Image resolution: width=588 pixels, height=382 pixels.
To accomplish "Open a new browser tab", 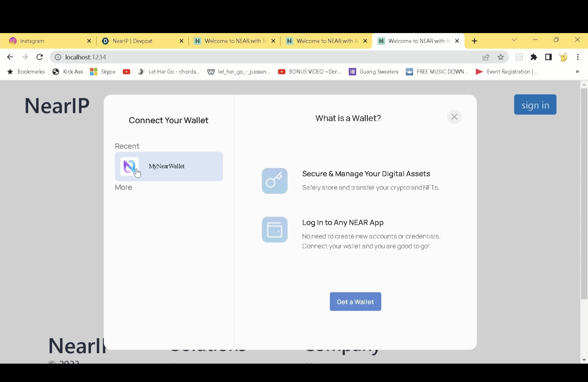I will click(x=474, y=41).
